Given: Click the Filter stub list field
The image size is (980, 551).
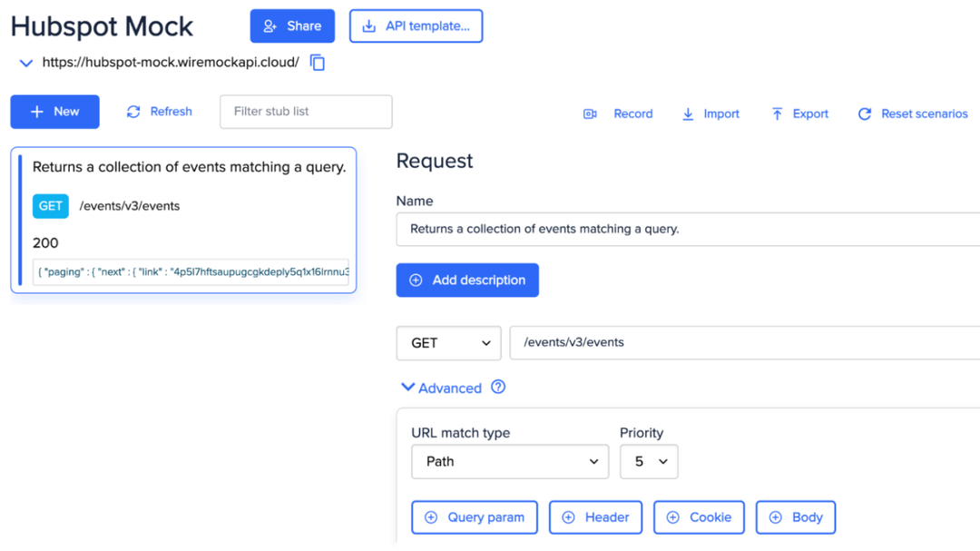Looking at the screenshot, I should pyautogui.click(x=305, y=111).
